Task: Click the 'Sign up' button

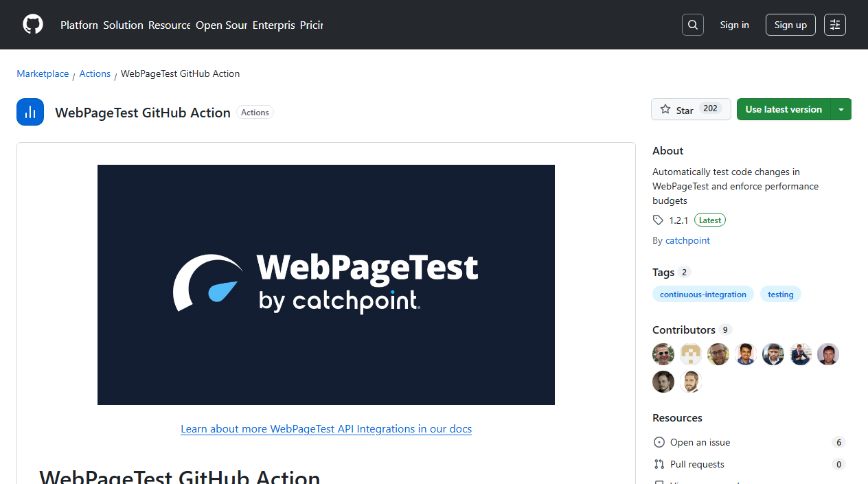Action: click(x=790, y=25)
